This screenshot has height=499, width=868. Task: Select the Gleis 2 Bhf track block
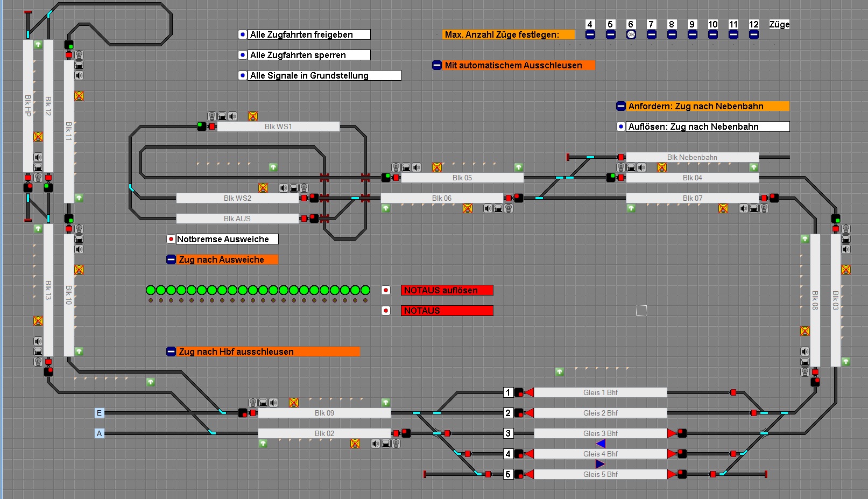click(600, 413)
